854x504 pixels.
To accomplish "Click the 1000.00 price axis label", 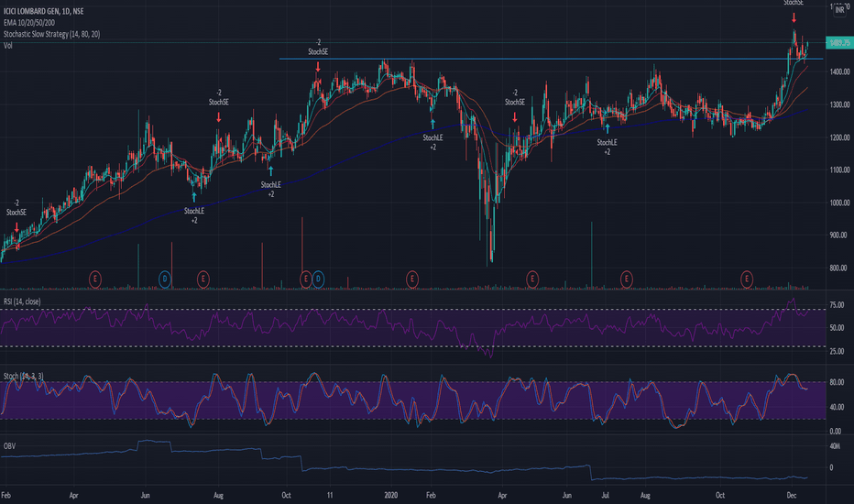I will pos(839,203).
